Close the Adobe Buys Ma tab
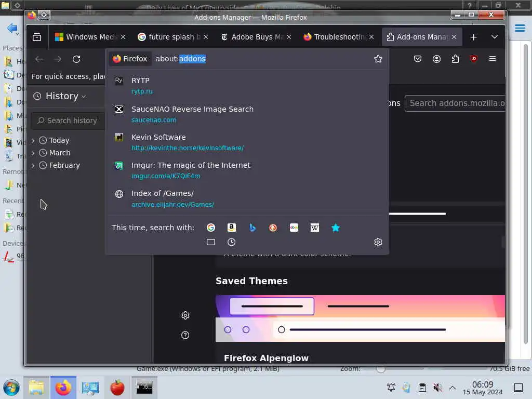 (x=289, y=37)
